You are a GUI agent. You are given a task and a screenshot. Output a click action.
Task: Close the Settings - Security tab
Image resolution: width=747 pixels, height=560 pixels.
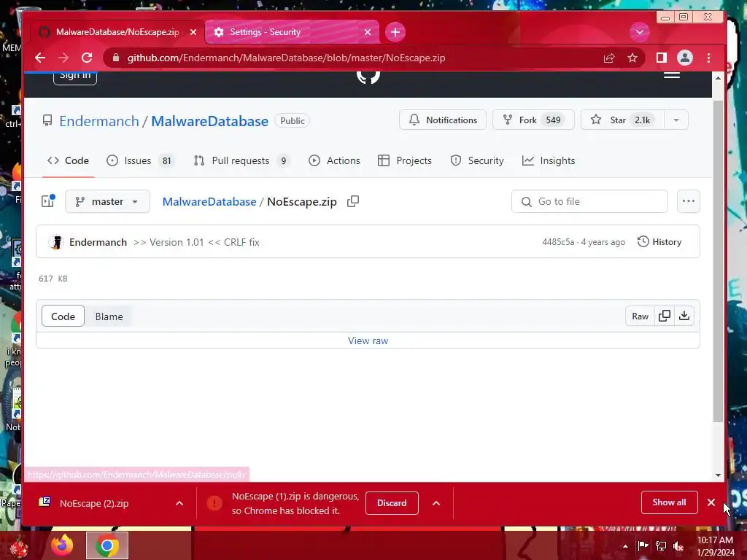368,32
